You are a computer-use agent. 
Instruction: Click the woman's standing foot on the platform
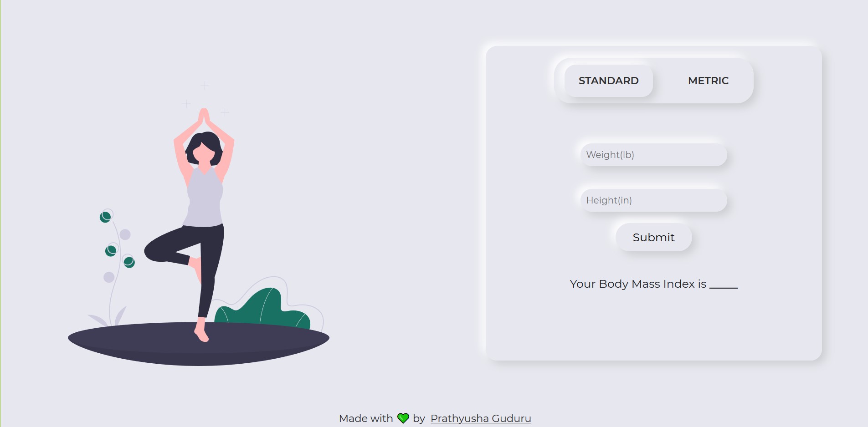click(x=201, y=331)
